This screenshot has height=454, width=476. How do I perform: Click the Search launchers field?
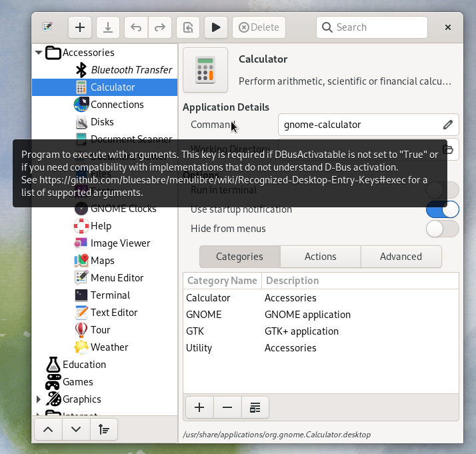click(x=372, y=27)
